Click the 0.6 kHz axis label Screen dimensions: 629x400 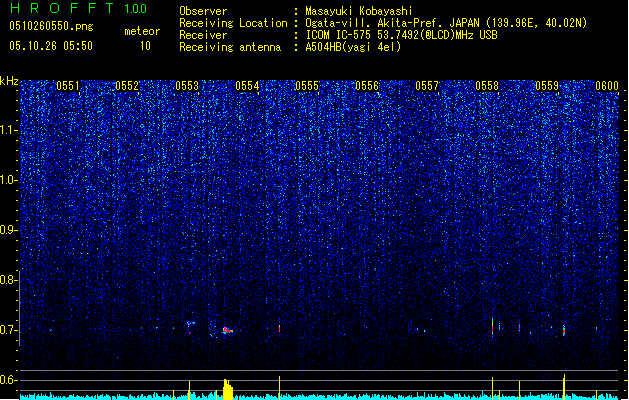click(x=8, y=380)
